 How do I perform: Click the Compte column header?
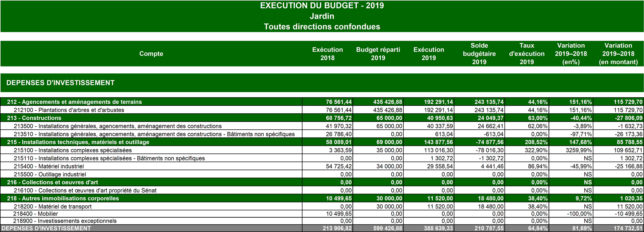tap(151, 54)
